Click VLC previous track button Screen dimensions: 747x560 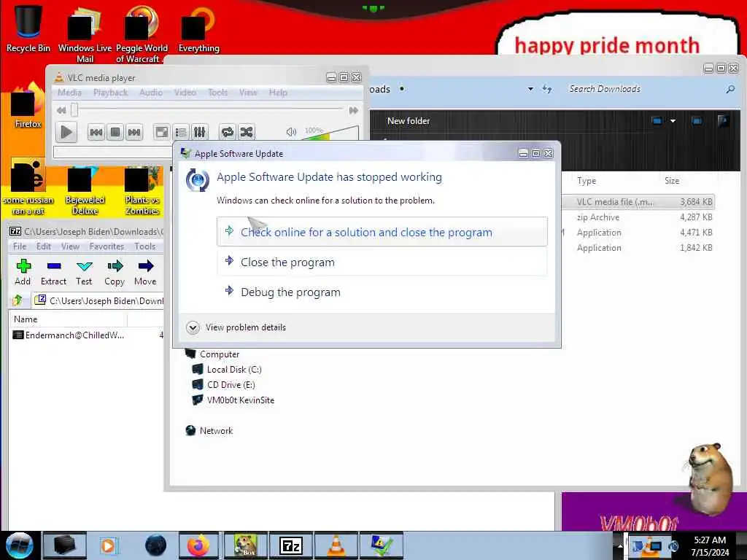96,132
